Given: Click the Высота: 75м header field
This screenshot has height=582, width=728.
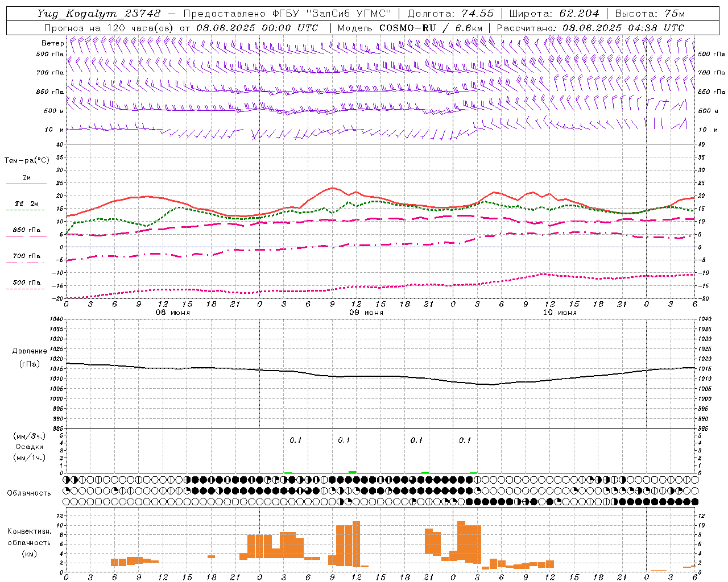Looking at the screenshot, I should tap(650, 14).
